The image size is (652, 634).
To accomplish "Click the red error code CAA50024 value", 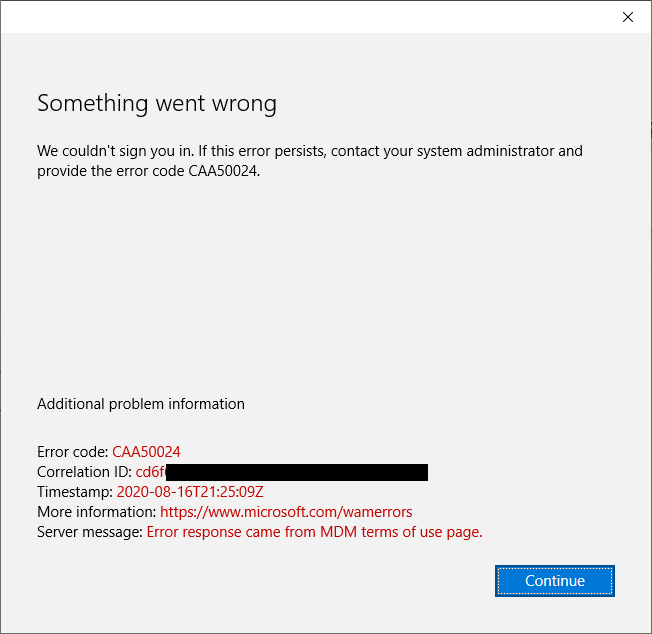I will click(146, 452).
